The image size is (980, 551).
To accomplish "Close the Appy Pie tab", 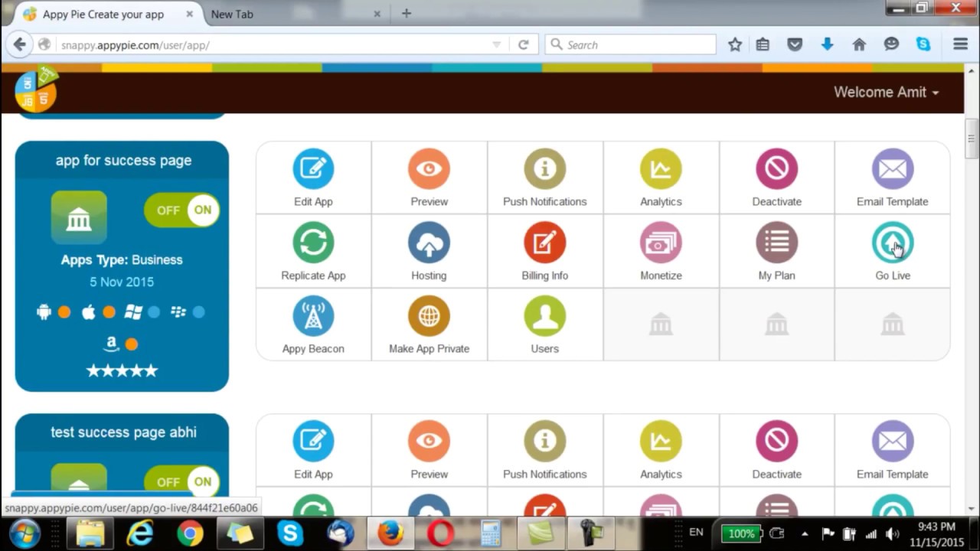I will coord(189,14).
